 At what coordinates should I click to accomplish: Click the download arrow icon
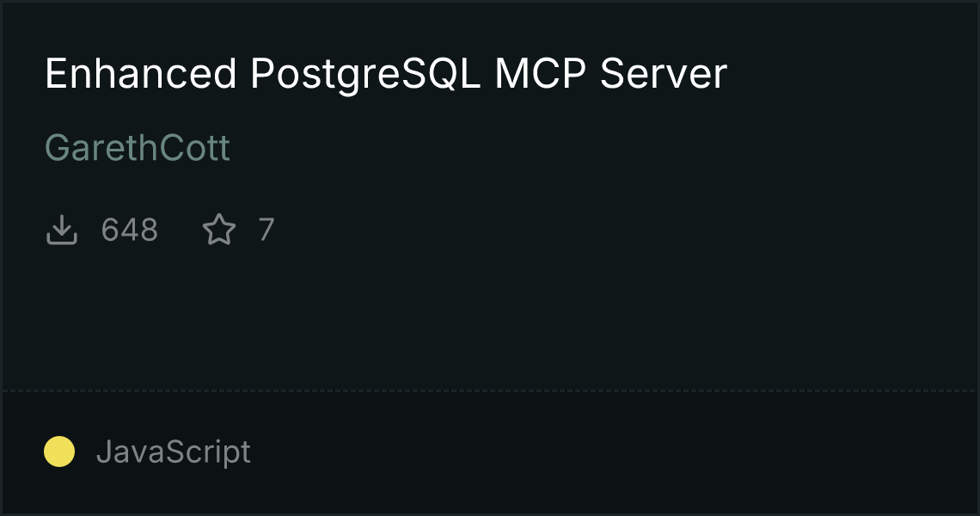(x=61, y=230)
